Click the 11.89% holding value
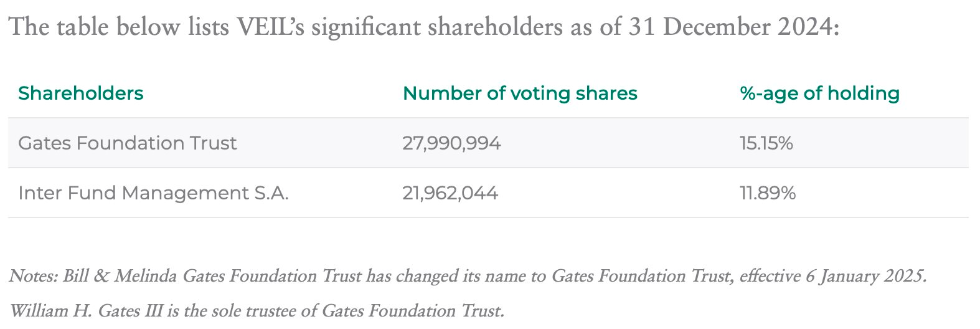 (x=767, y=193)
